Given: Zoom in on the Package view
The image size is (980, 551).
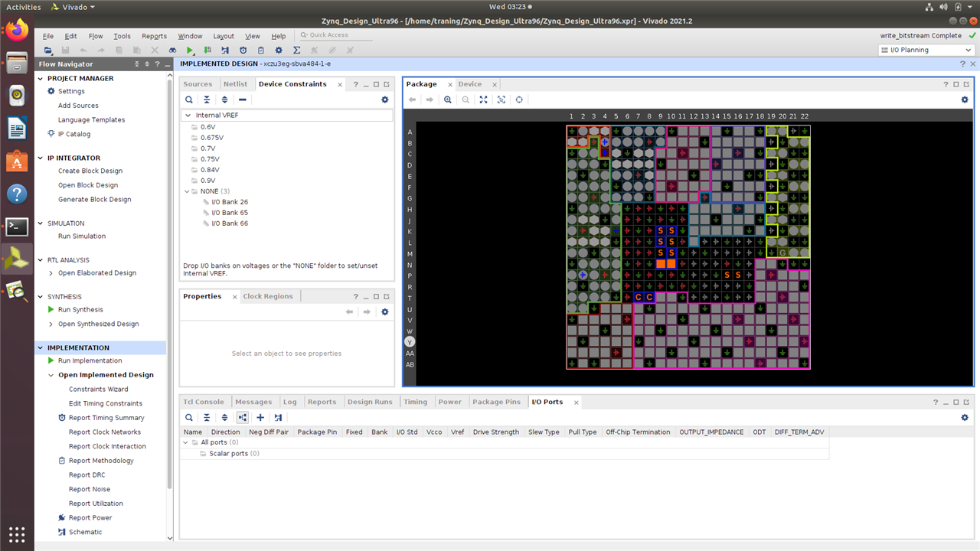Looking at the screenshot, I should [x=448, y=99].
